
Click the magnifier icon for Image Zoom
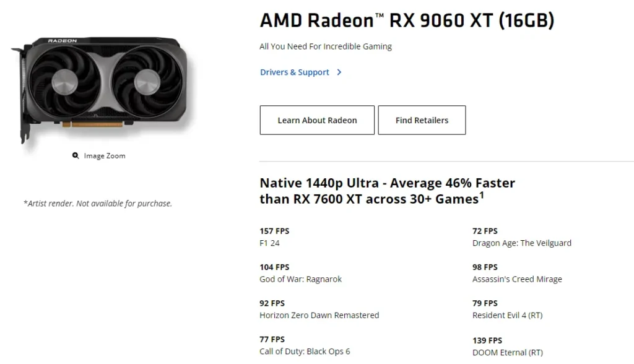pyautogui.click(x=75, y=155)
